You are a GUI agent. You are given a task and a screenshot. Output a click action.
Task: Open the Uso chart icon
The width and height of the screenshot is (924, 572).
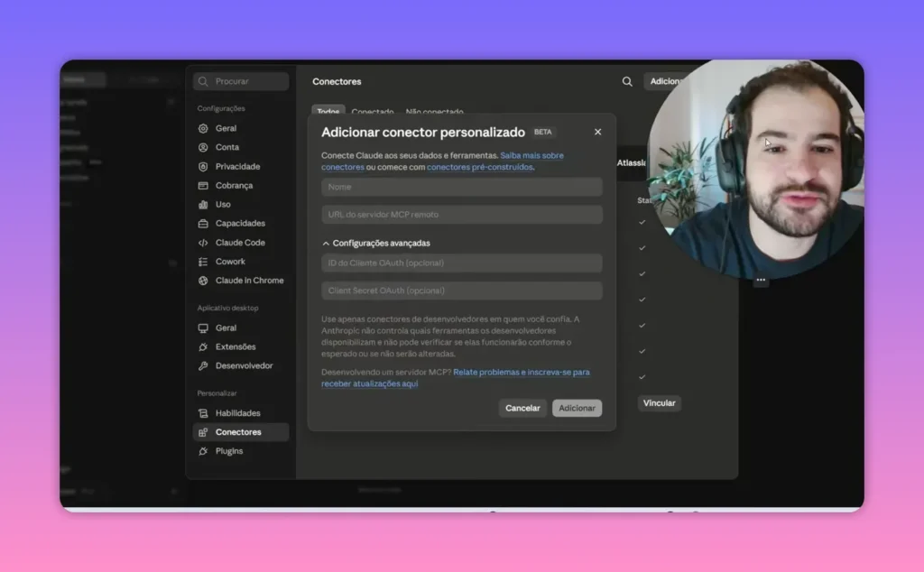[203, 205]
